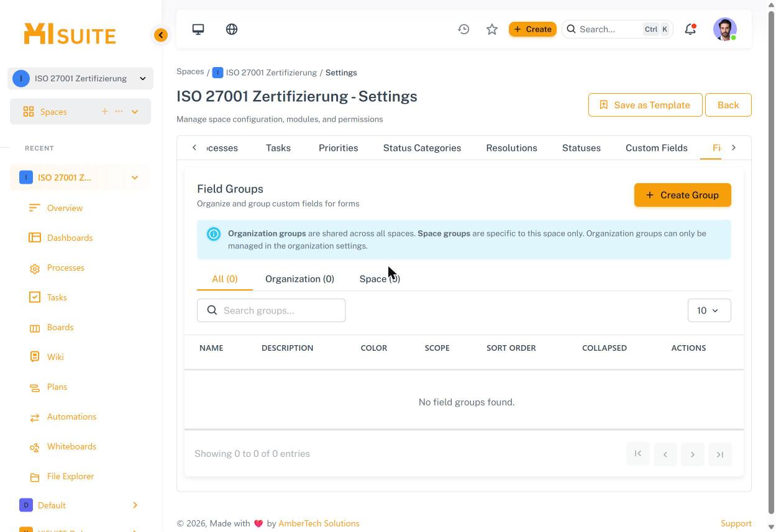The image size is (776, 532).
Task: Click the desktop monitor icon in the top bar
Action: pos(198,29)
